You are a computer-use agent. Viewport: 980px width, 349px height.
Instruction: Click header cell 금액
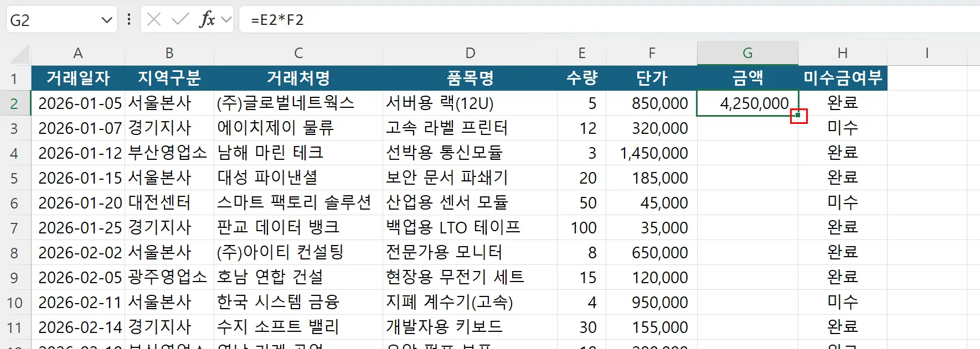click(x=747, y=78)
